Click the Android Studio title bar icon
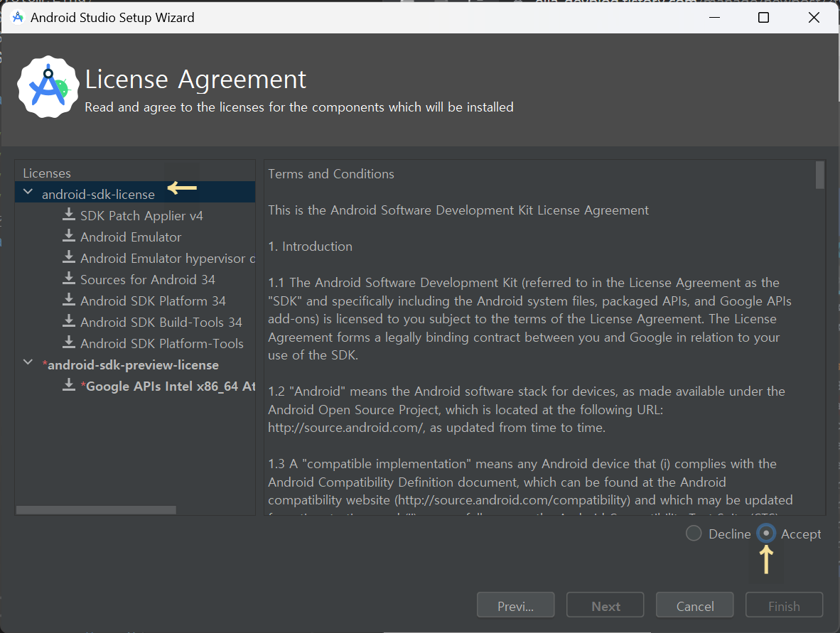 [18, 17]
